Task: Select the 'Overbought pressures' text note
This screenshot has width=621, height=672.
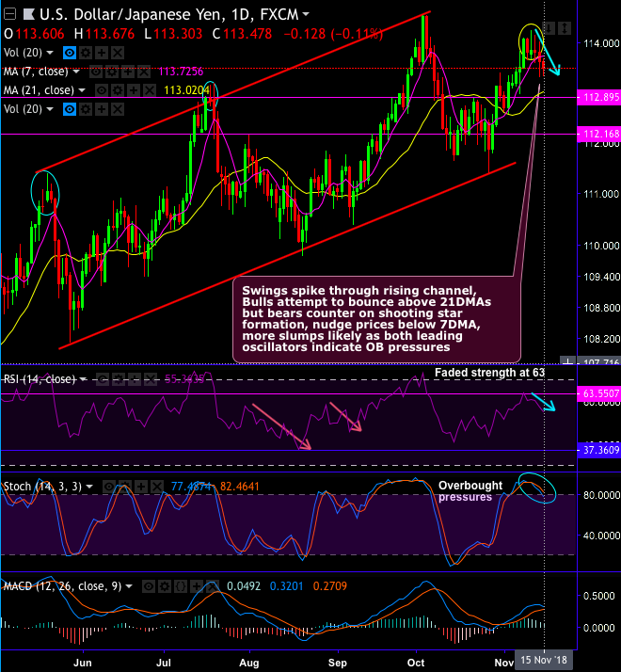Action: point(470,491)
